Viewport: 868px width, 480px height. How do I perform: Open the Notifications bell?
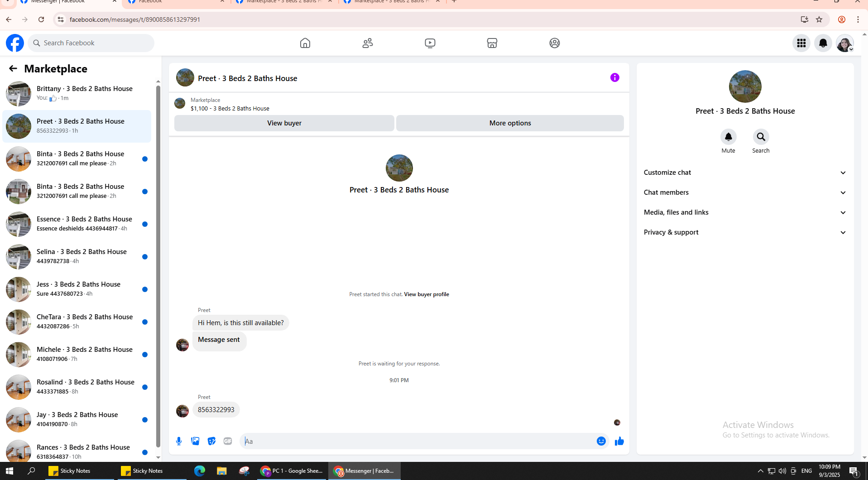pos(823,43)
